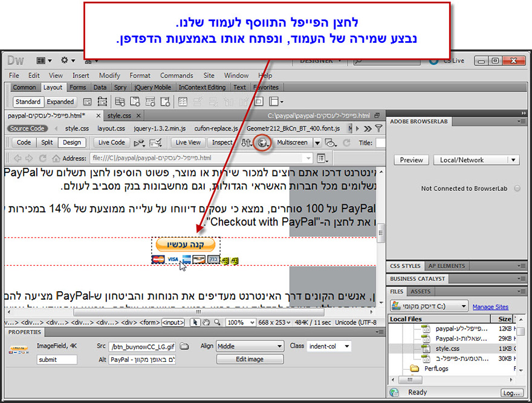532x403 pixels.
Task: Click the Edit image button
Action: click(x=250, y=359)
